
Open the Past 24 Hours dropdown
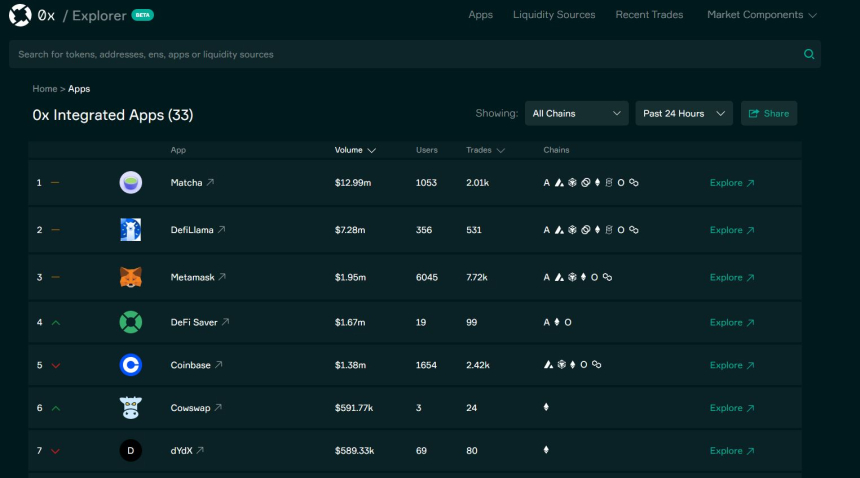click(x=683, y=114)
